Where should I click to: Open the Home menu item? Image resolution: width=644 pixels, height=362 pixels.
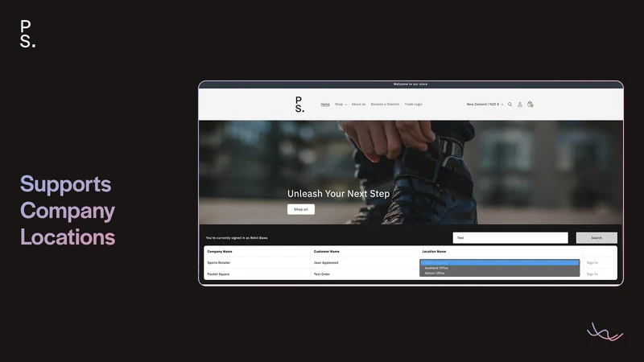pyautogui.click(x=325, y=105)
